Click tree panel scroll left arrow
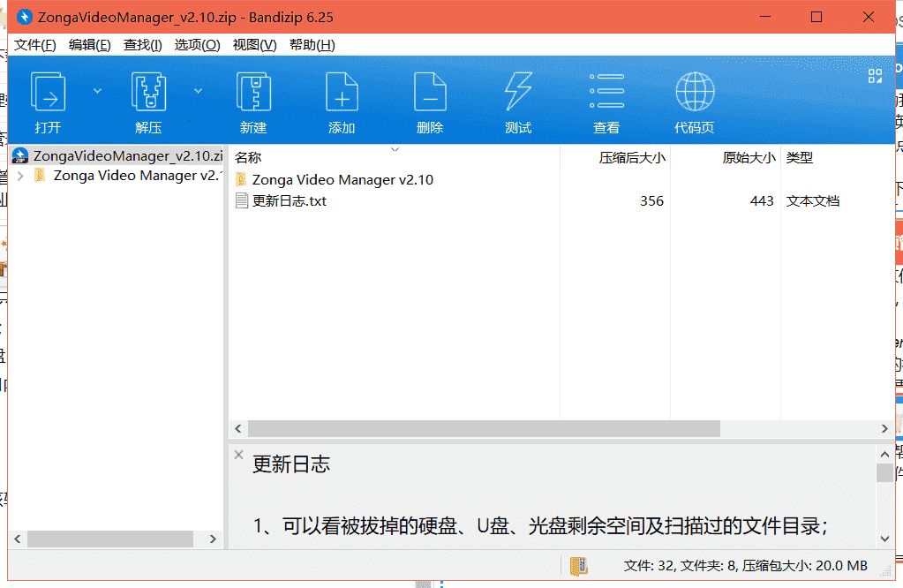 coord(18,539)
